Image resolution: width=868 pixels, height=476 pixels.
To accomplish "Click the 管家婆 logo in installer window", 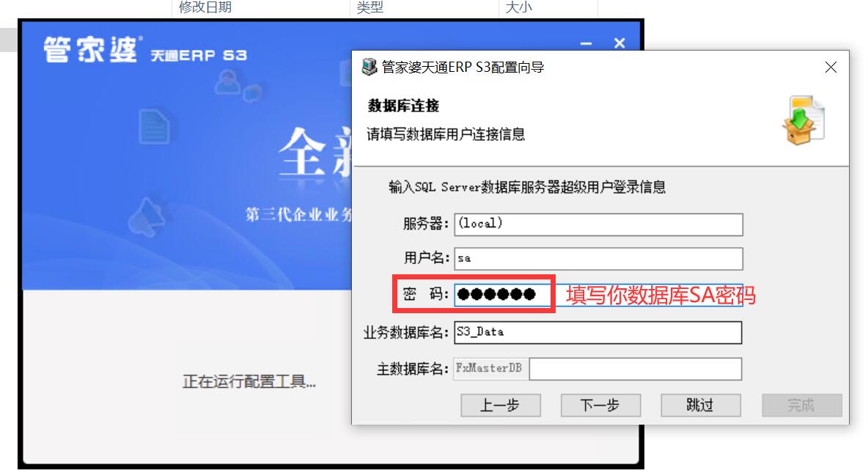I will click(92, 50).
